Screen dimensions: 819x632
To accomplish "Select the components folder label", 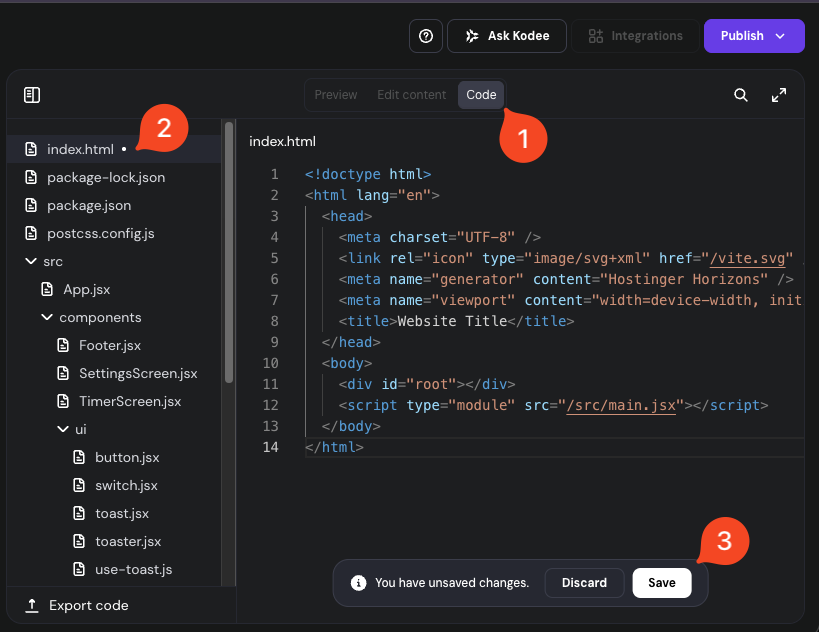I will pos(100,318).
